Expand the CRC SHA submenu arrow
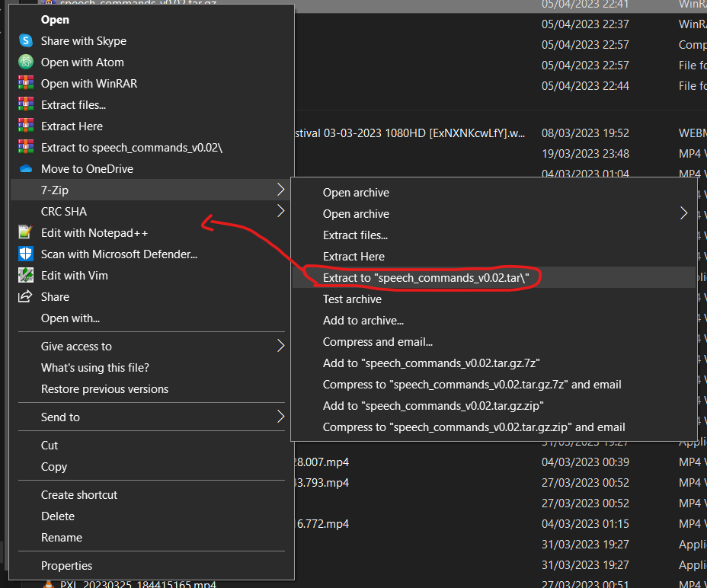Image resolution: width=707 pixels, height=588 pixels. point(280,211)
